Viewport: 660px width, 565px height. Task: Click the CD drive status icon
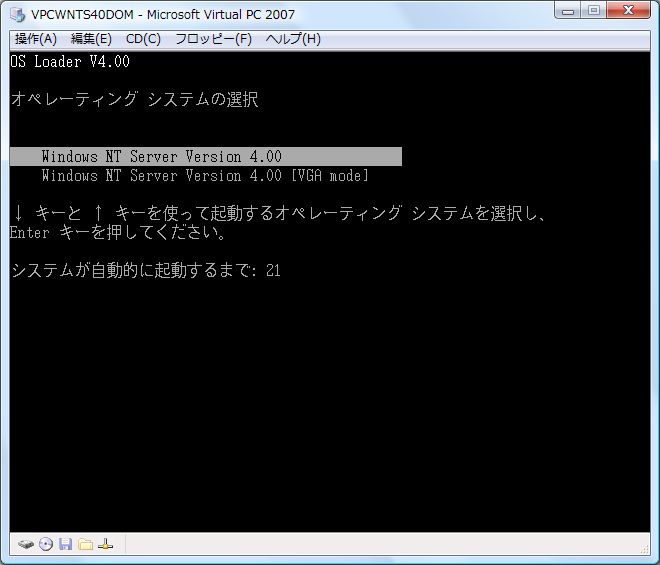pos(46,544)
